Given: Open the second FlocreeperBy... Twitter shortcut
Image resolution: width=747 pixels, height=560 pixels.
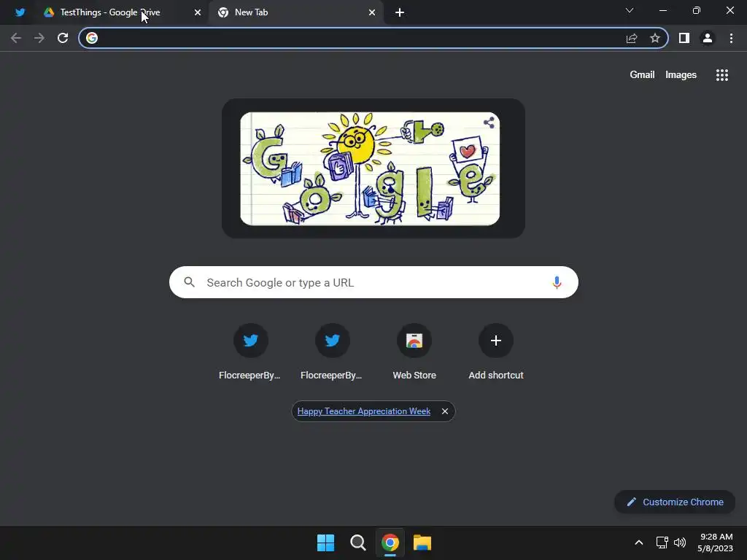Looking at the screenshot, I should click(332, 351).
